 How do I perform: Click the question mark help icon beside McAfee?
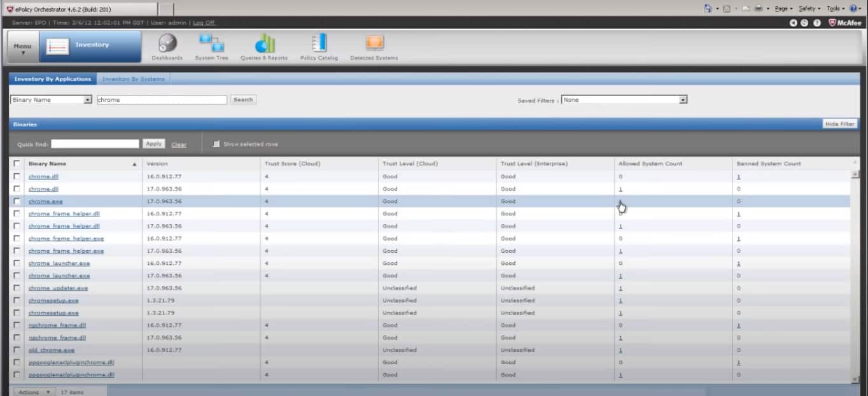[x=816, y=23]
